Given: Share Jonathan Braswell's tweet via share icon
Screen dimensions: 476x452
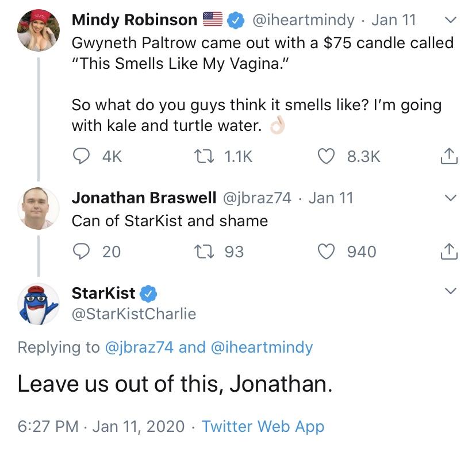Looking at the screenshot, I should (449, 251).
